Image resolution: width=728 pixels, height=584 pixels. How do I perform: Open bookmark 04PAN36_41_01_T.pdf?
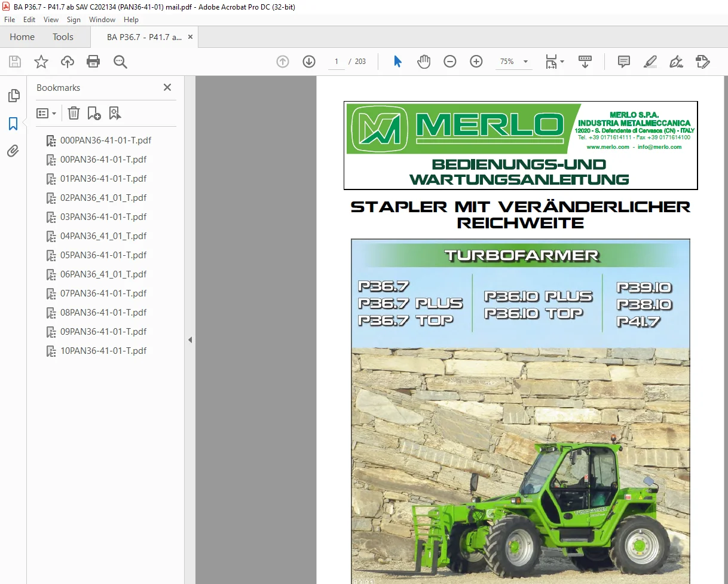(x=103, y=236)
